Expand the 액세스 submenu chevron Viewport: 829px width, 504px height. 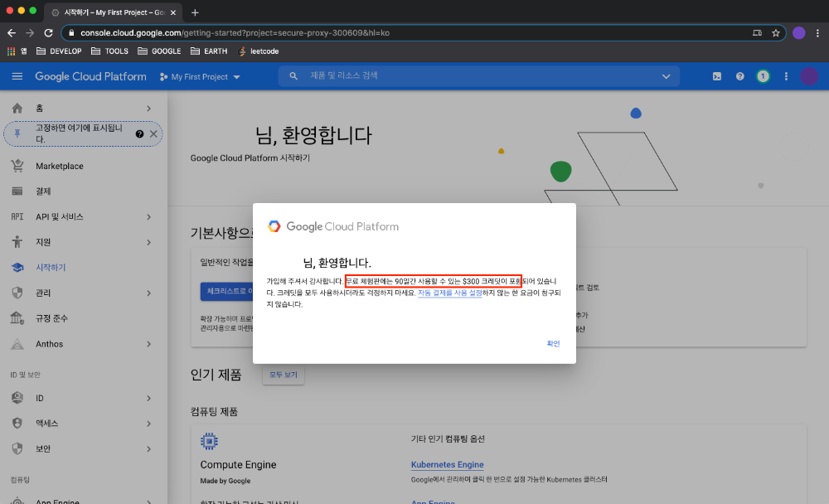pos(148,423)
